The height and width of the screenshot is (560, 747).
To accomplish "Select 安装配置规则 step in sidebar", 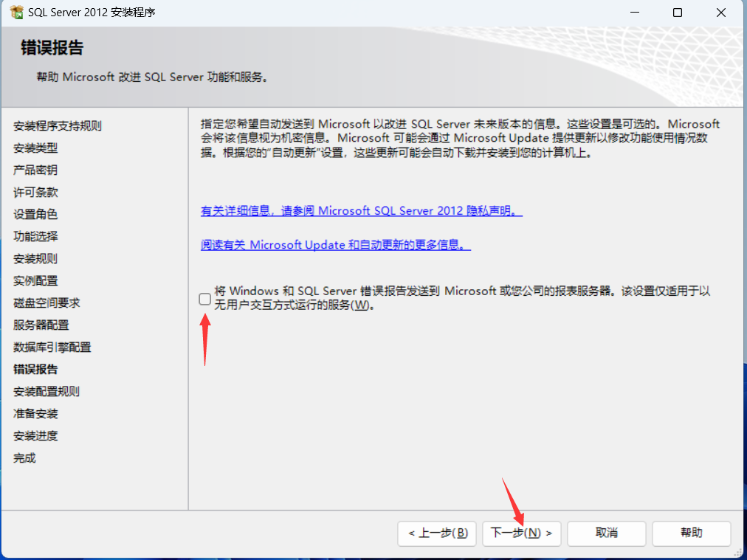I will tap(47, 392).
